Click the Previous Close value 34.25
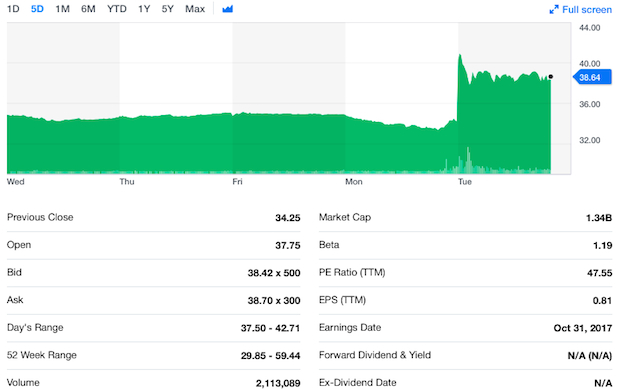The height and width of the screenshot is (389, 630). (288, 217)
